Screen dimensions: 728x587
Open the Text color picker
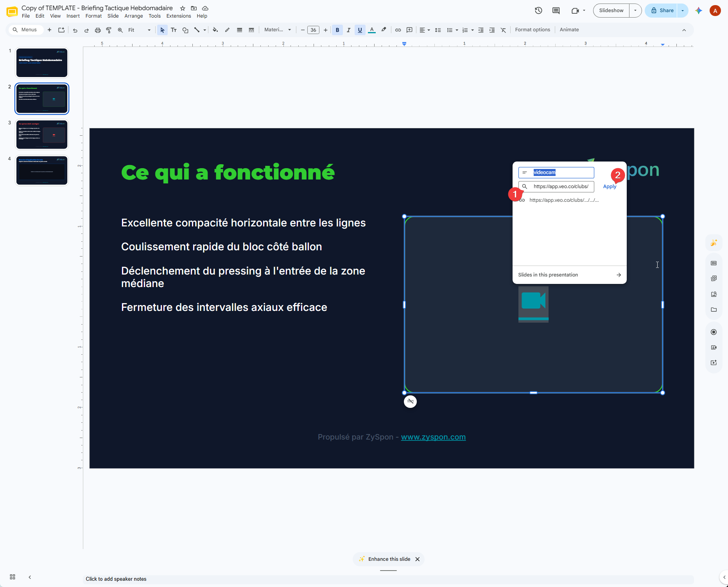coord(372,30)
